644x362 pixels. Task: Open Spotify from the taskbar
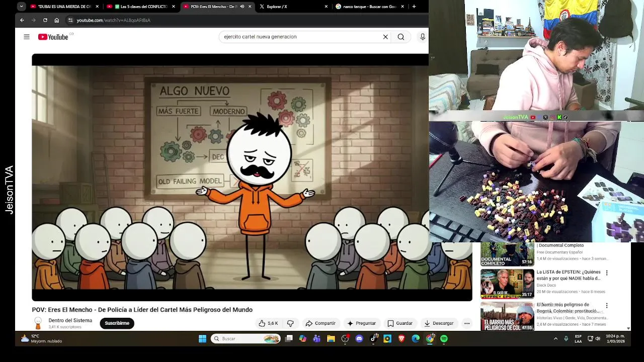444,339
